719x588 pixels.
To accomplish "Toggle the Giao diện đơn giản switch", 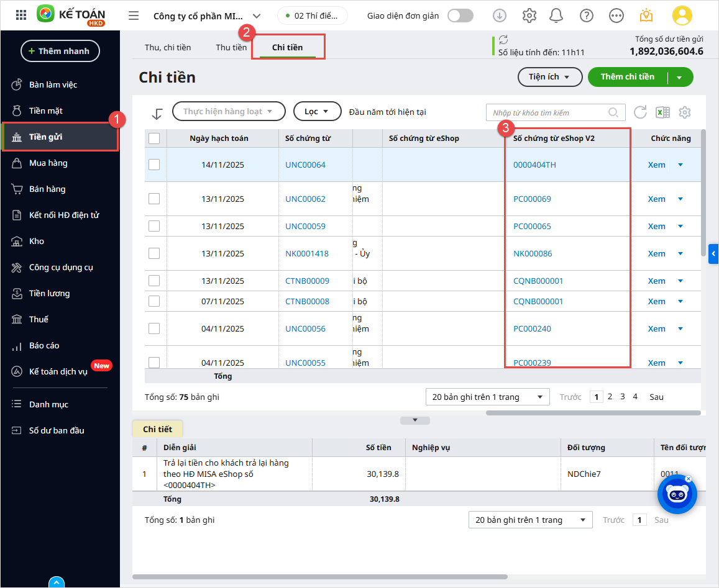I will pyautogui.click(x=460, y=16).
